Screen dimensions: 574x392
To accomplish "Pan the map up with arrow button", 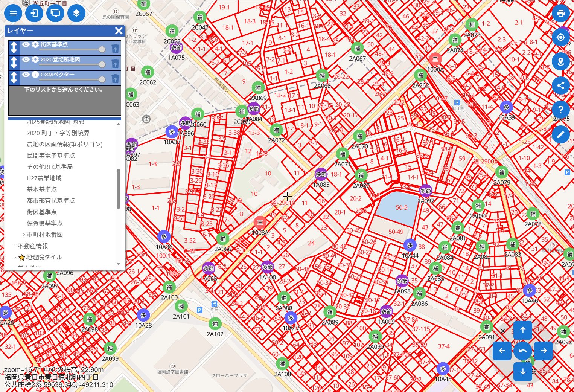I will coord(522,330).
